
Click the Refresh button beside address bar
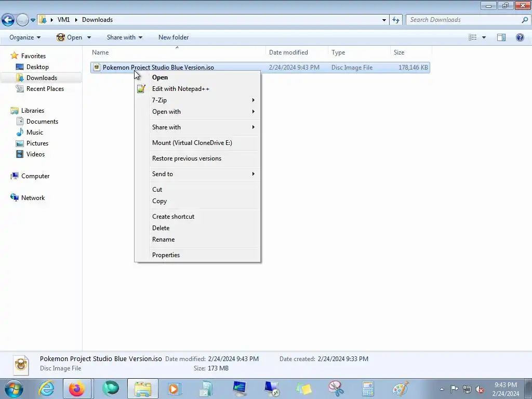(x=395, y=20)
